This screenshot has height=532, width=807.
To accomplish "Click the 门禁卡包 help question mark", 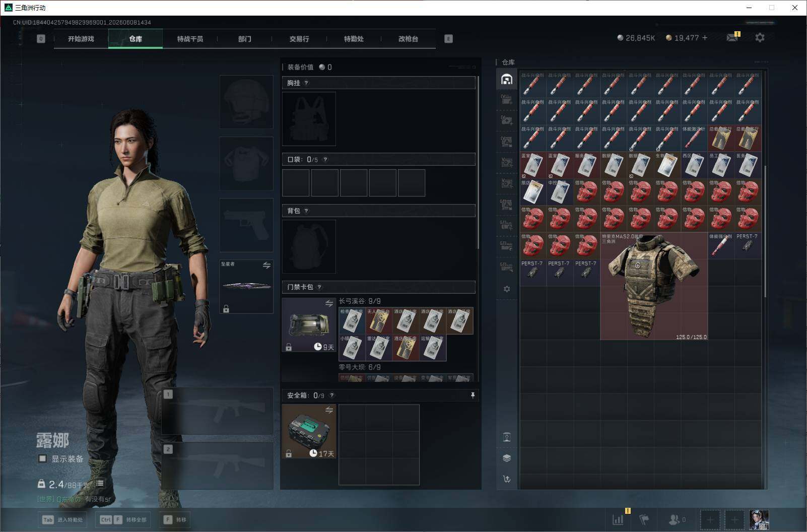I will (x=319, y=287).
